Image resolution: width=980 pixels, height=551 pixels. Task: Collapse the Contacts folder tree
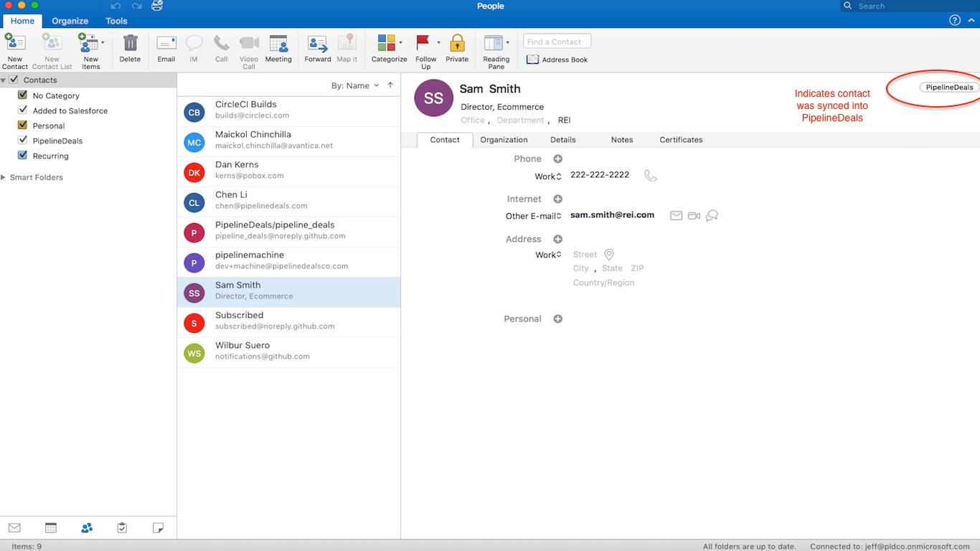(4, 80)
